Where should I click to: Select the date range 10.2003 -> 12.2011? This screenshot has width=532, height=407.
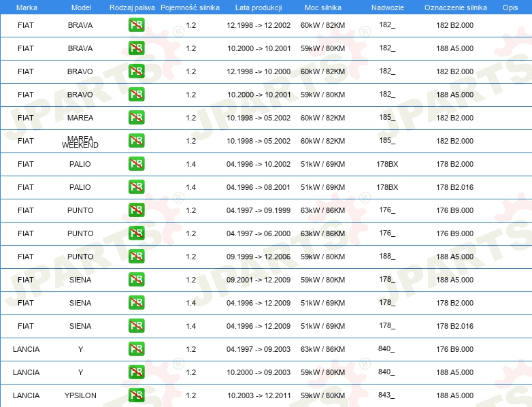(x=259, y=395)
